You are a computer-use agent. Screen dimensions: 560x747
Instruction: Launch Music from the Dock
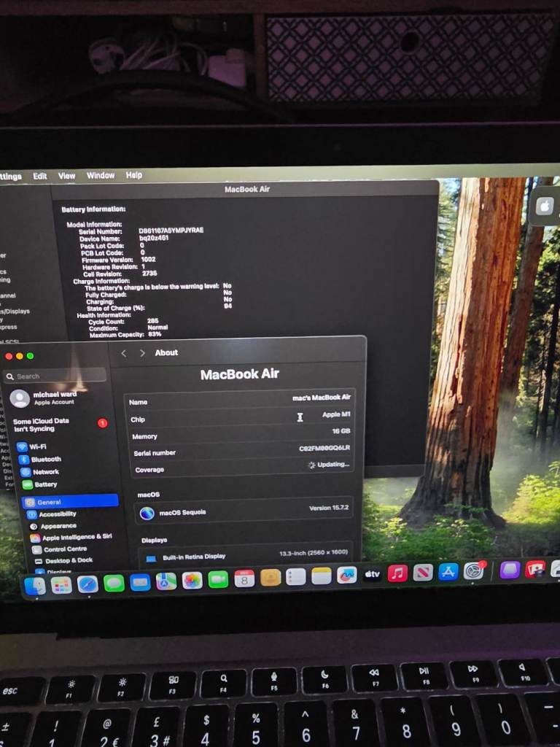(x=397, y=573)
